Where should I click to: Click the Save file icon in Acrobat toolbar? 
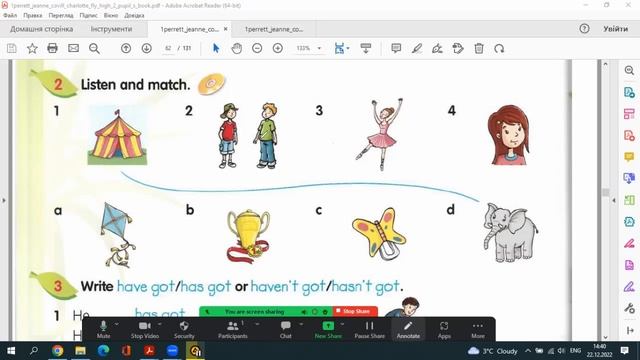pyautogui.click(x=11, y=48)
